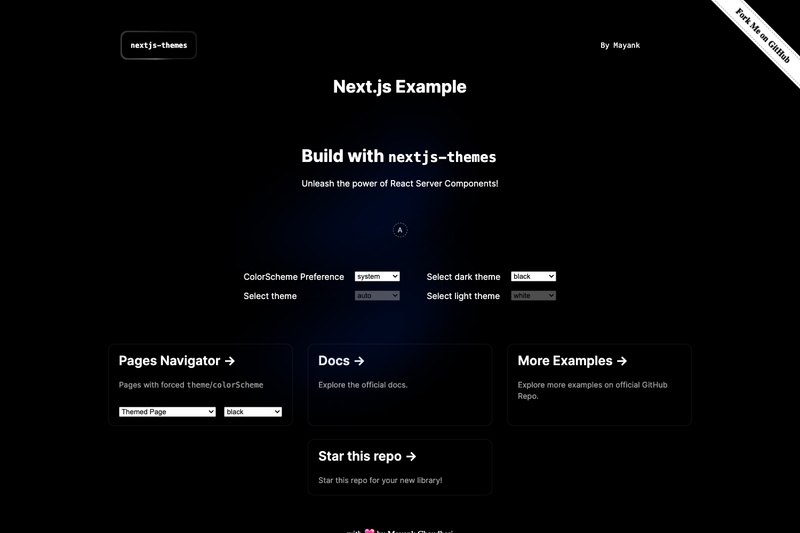Click the nextjs-themes logo button

pyautogui.click(x=159, y=45)
